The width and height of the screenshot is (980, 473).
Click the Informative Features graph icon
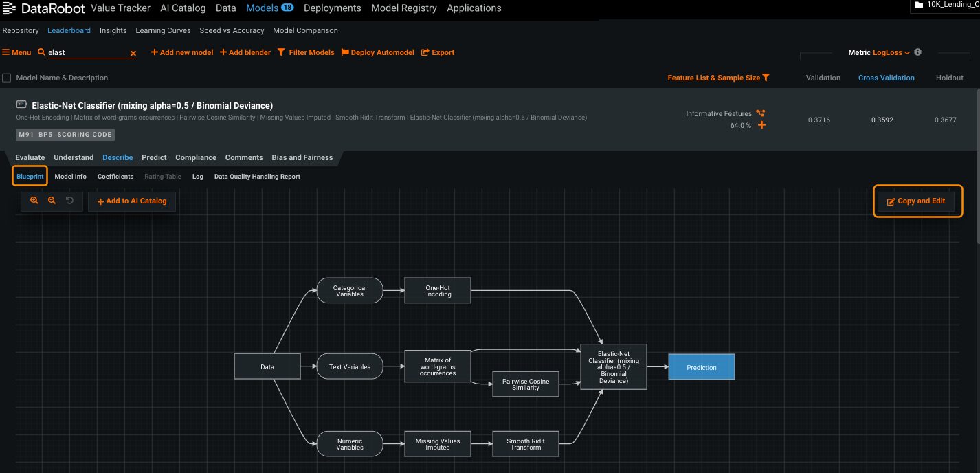[761, 113]
